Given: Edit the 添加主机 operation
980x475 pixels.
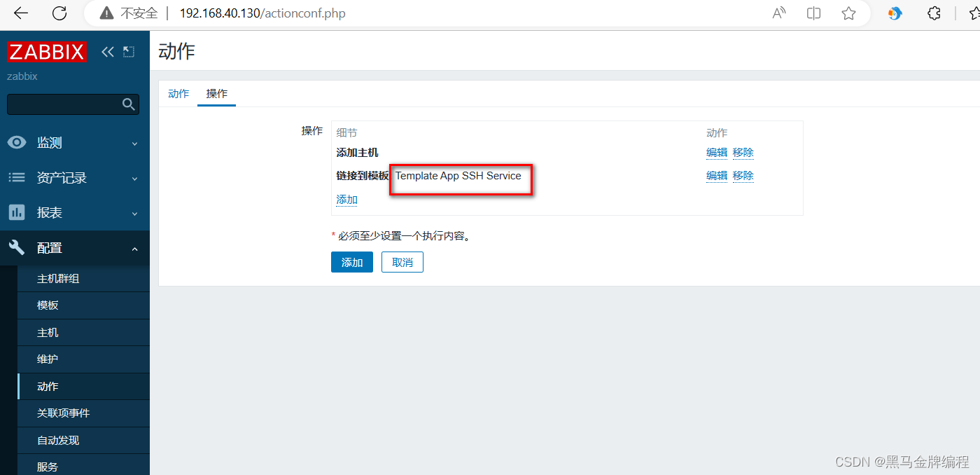Looking at the screenshot, I should point(717,152).
